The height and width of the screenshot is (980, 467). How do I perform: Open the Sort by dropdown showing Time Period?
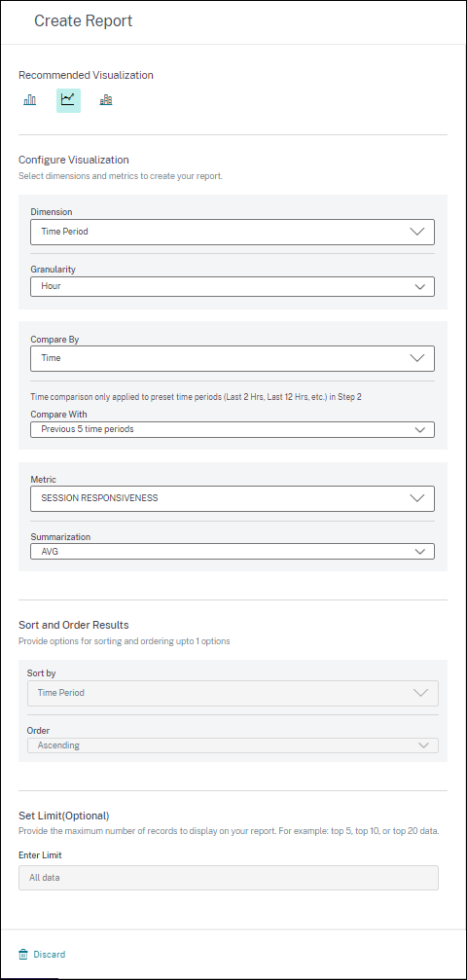[x=233, y=693]
